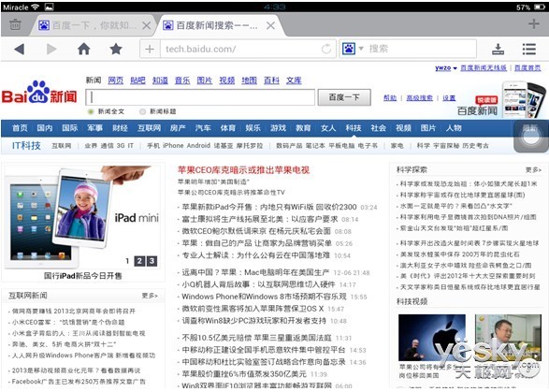The height and width of the screenshot is (392, 549).
Task: Open article 苹果股价重挫6%市值蒸发350亿美元
Action: (x=244, y=374)
